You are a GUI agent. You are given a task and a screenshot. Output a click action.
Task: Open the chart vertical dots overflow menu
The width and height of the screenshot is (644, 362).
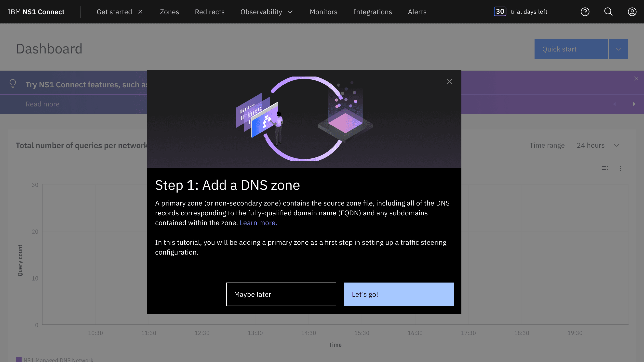pos(620,169)
